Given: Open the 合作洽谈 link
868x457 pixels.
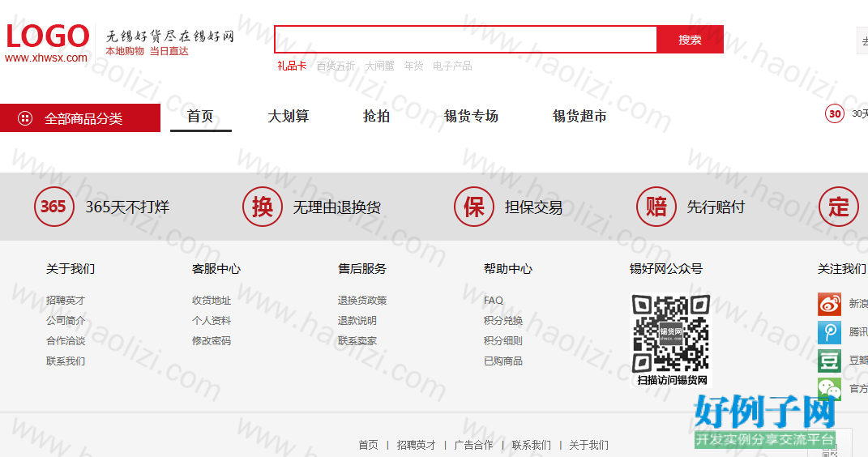Looking at the screenshot, I should (66, 341).
